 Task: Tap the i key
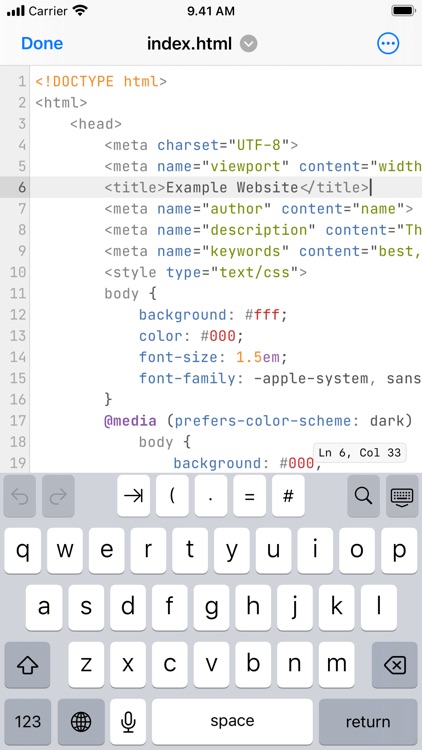click(x=315, y=551)
